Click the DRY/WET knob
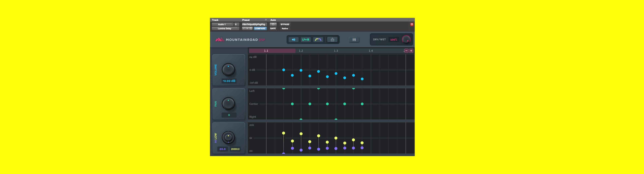The height and width of the screenshot is (174, 644). point(406,39)
